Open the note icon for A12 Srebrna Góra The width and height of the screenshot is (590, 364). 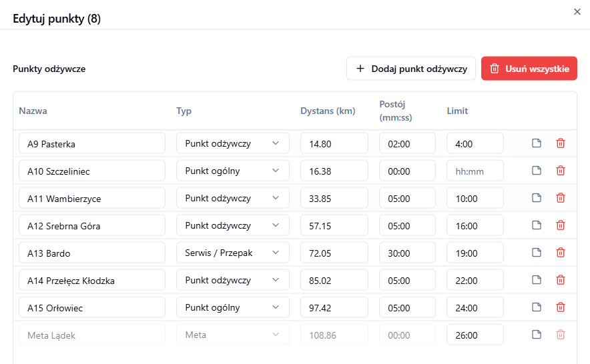[536, 225]
